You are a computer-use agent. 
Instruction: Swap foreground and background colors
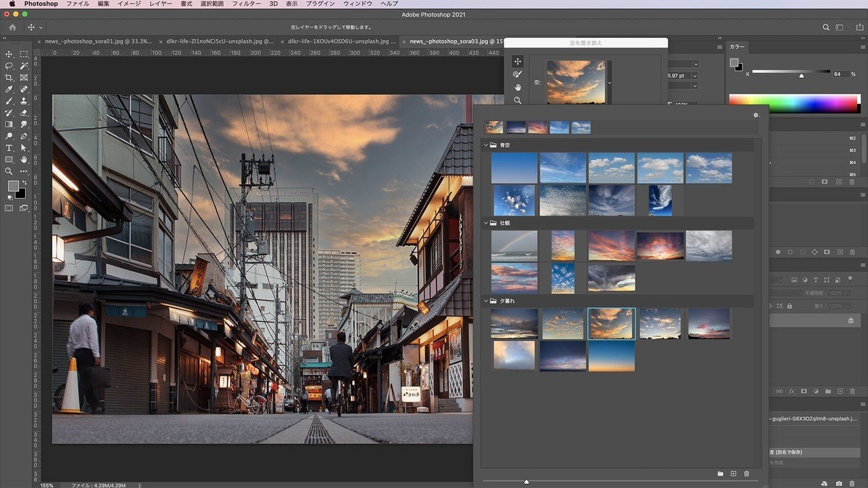click(24, 183)
